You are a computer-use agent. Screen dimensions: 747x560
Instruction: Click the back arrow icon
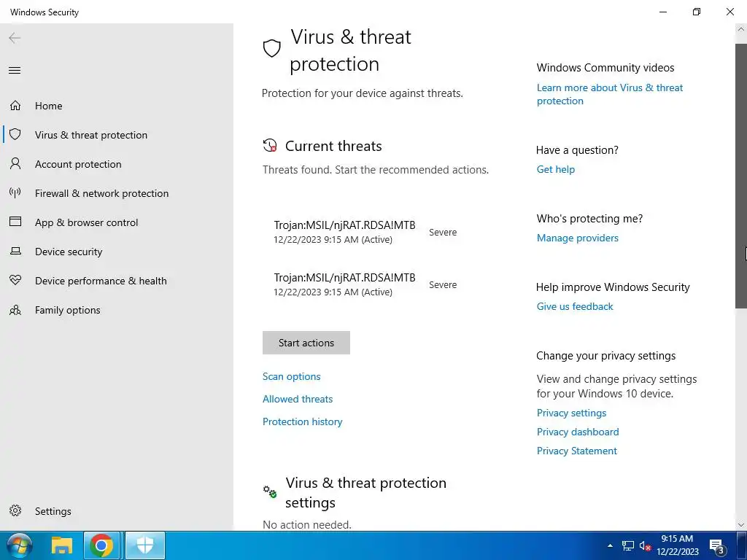point(15,38)
